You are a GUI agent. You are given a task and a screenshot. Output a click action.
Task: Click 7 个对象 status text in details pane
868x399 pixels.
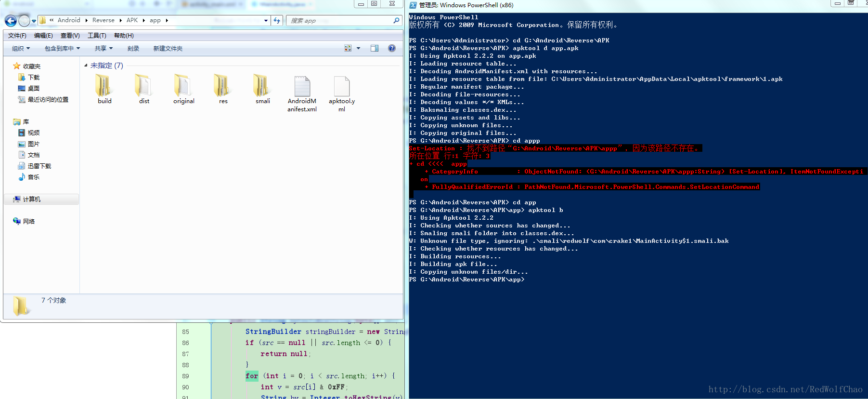click(53, 300)
